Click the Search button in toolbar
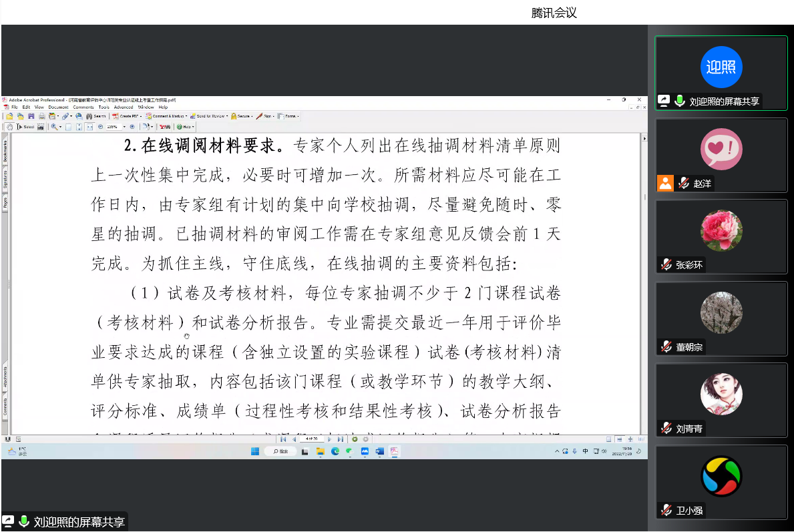794x532 pixels. [95, 116]
